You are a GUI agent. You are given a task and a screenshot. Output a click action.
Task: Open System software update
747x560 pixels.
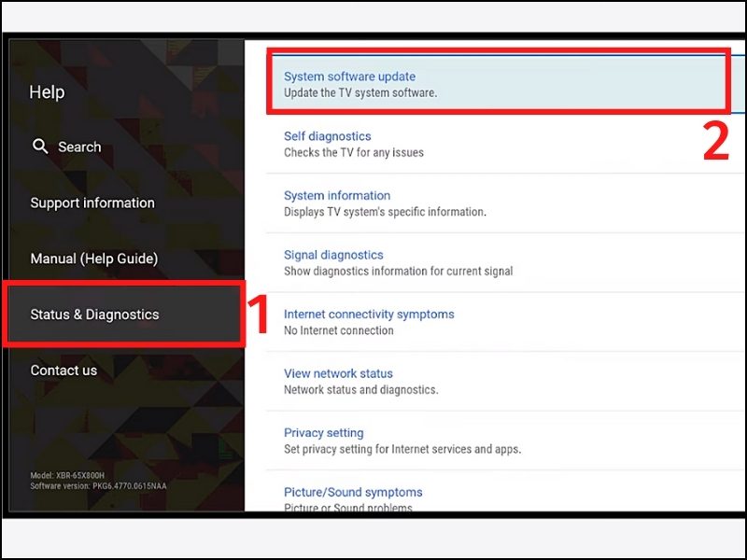pyautogui.click(x=349, y=77)
